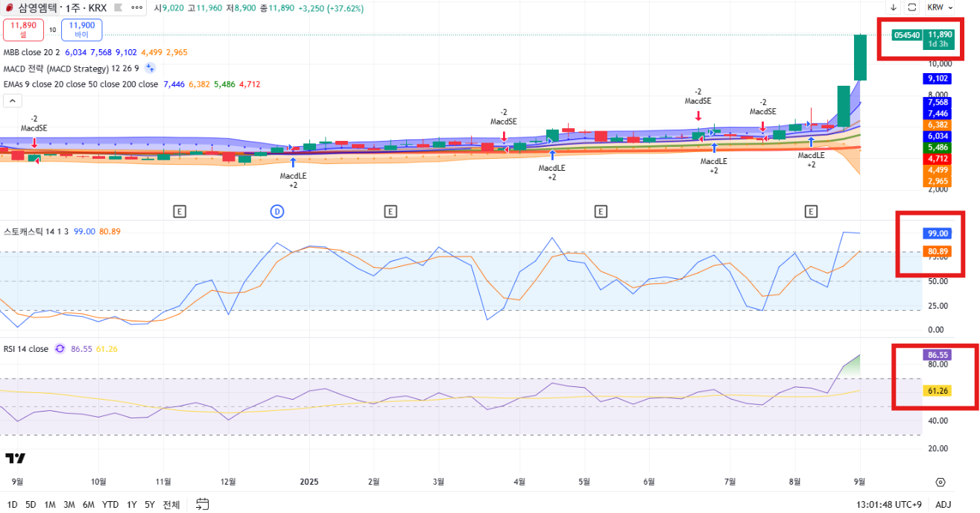Click the down arrow icon left of KRW
This screenshot has height=513, width=980.
click(894, 7)
